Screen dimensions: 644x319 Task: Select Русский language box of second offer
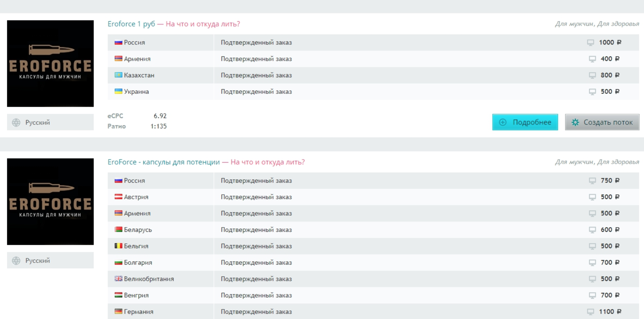click(50, 260)
